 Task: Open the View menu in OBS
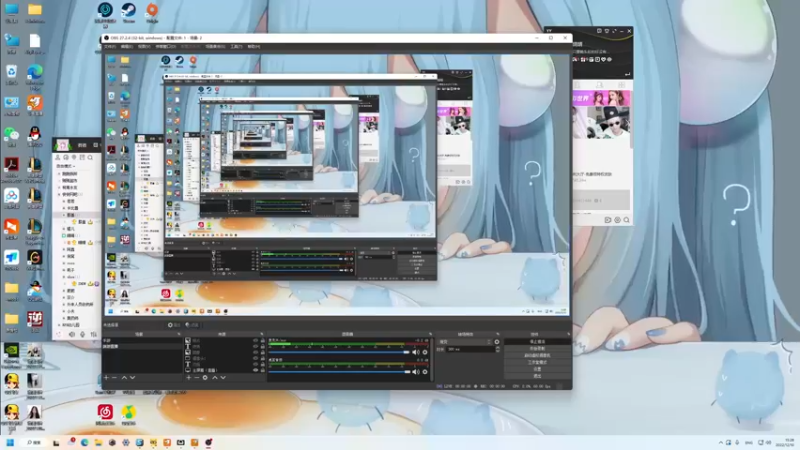pos(144,46)
